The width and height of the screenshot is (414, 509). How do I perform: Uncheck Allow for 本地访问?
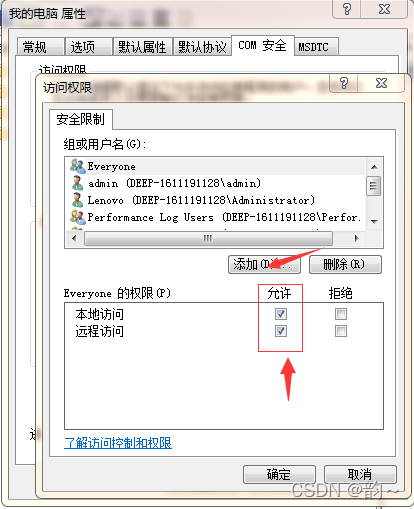pos(281,314)
